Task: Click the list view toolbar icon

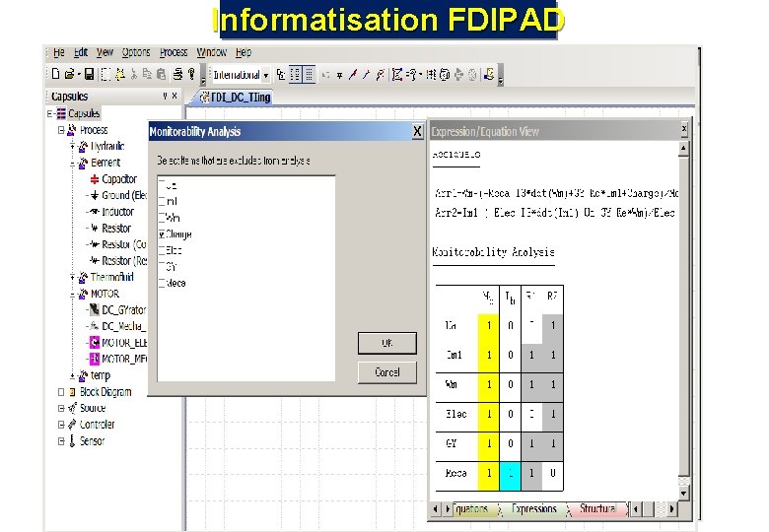Action: (x=295, y=75)
